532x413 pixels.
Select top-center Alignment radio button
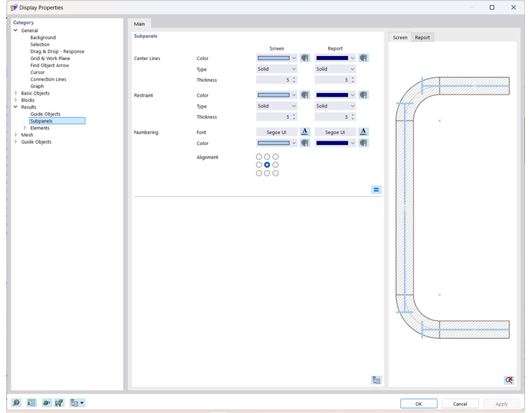[x=267, y=157]
